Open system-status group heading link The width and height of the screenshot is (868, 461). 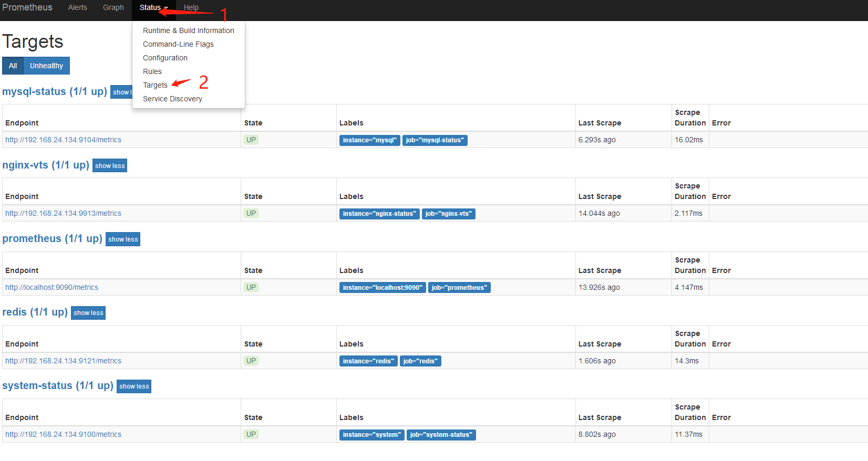[58, 385]
